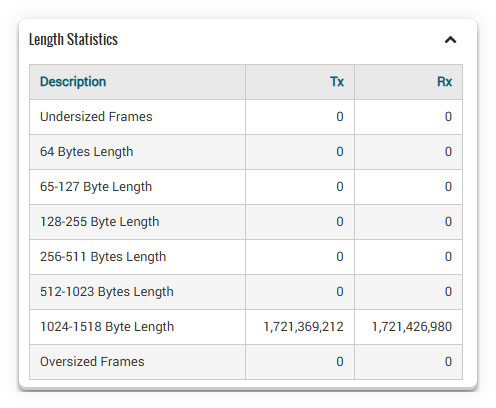This screenshot has height=408, width=496.
Task: Click the Tx value for 64 Bytes Length
Action: [340, 152]
